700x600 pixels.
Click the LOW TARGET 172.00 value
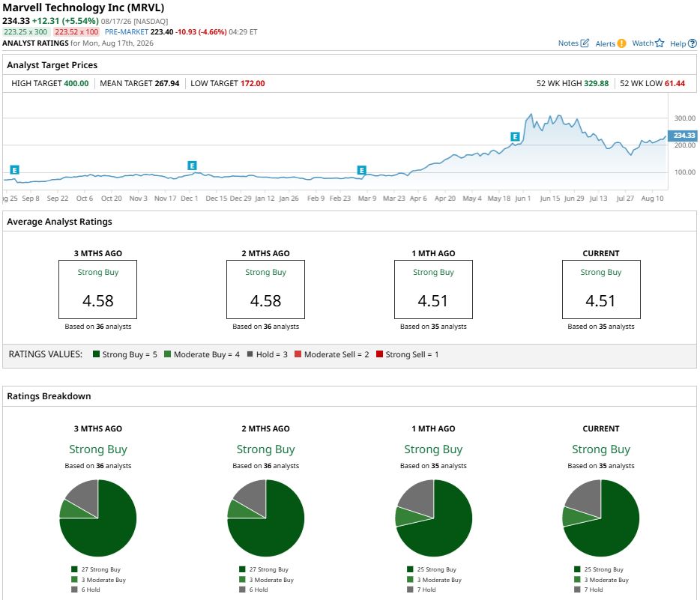(x=253, y=83)
